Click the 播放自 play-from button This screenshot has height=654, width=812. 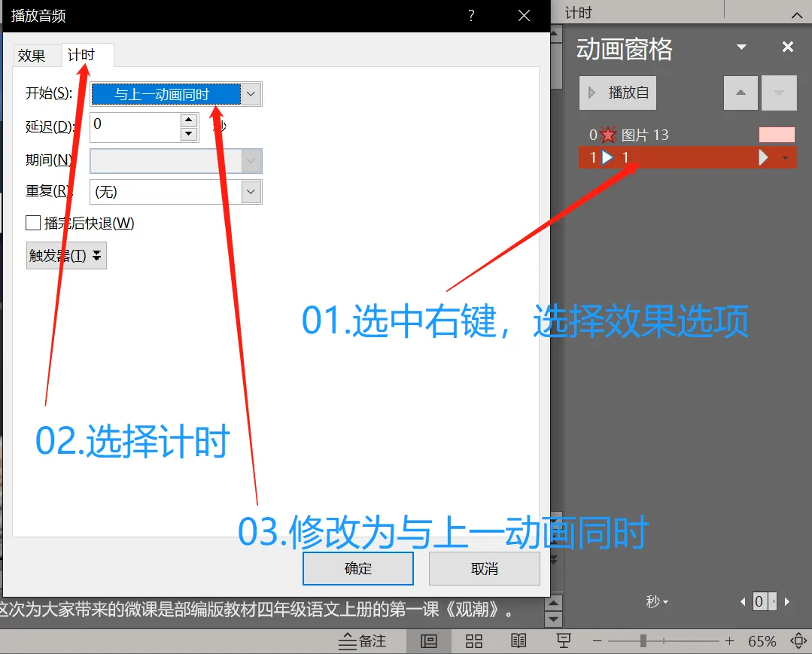click(618, 93)
